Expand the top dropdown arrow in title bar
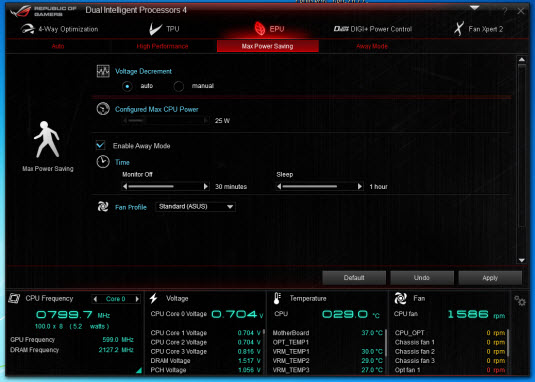 [475, 8]
